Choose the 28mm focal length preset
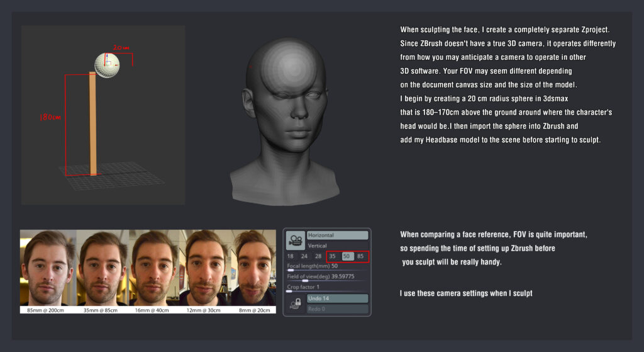This screenshot has height=352, width=644. [318, 256]
